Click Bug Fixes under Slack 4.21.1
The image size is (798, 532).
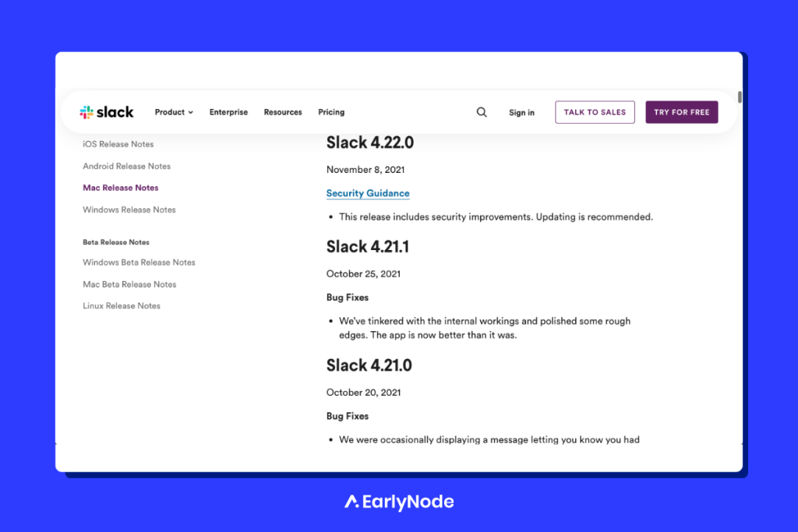click(348, 298)
